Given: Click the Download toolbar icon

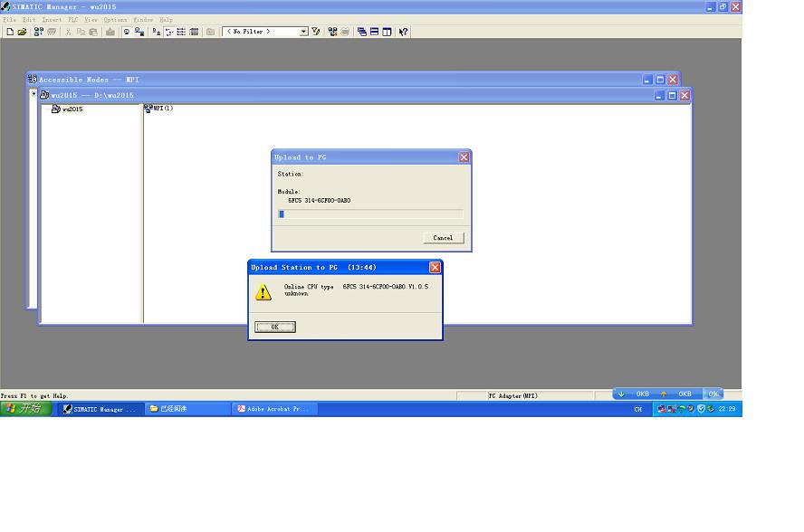Looking at the screenshot, I should tap(110, 32).
